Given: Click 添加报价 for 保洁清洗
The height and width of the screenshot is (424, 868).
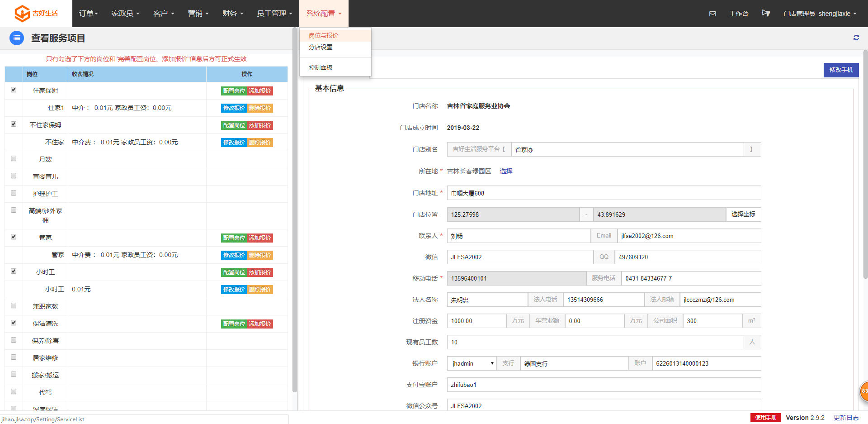Looking at the screenshot, I should click(260, 324).
